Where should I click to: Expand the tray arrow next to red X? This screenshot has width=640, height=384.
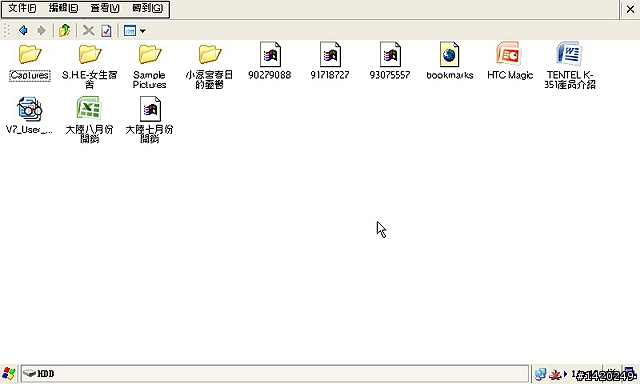click(565, 373)
